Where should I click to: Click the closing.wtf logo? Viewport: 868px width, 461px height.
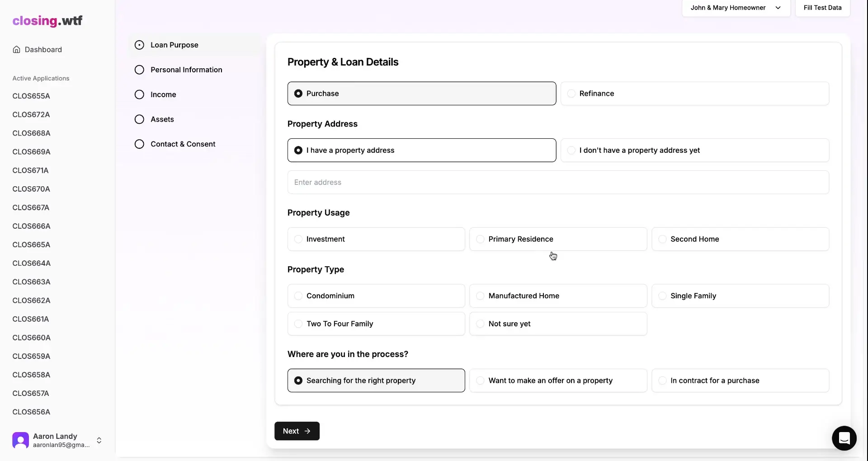click(x=47, y=21)
